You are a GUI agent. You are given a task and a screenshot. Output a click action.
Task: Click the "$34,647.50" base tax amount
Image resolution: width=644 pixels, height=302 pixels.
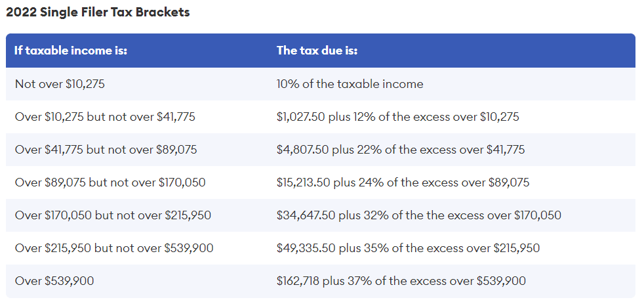click(x=304, y=215)
